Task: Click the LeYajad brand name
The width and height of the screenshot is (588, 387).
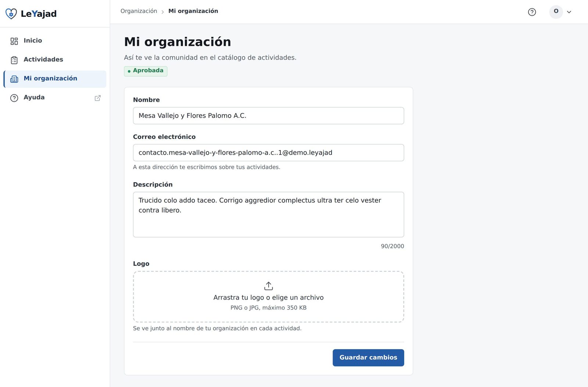Action: [39, 14]
